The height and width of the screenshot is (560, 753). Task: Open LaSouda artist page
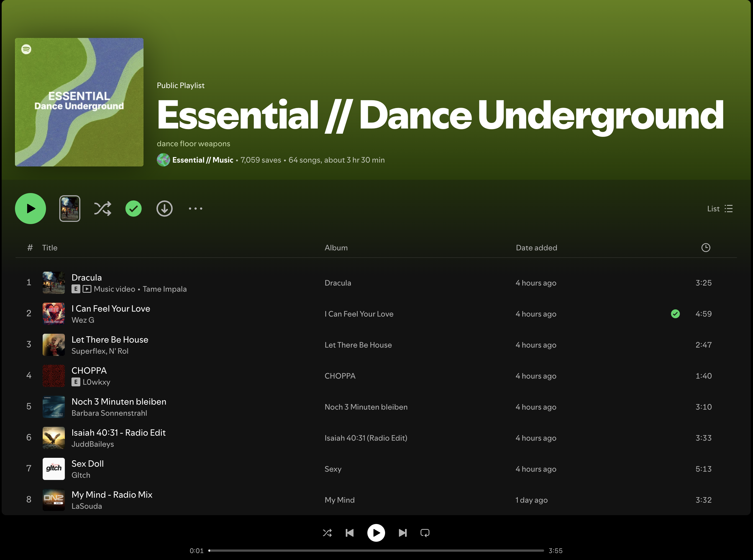click(86, 506)
